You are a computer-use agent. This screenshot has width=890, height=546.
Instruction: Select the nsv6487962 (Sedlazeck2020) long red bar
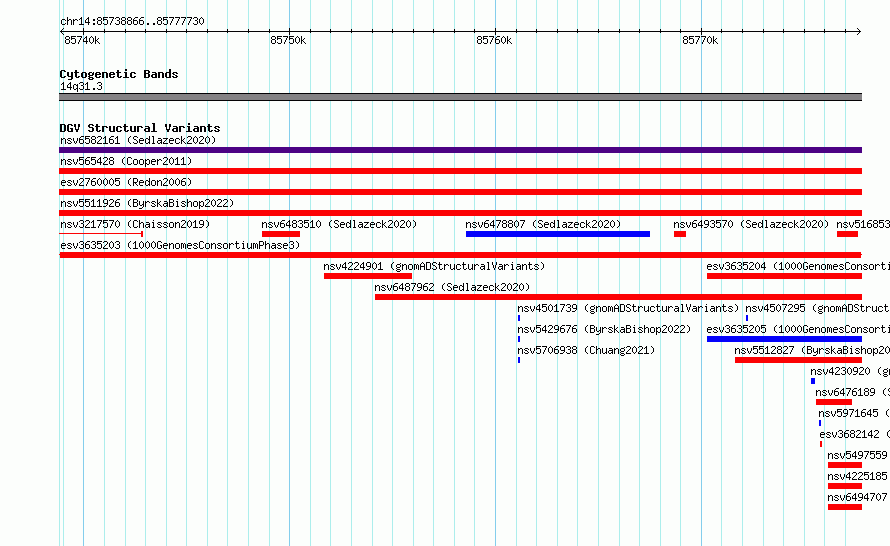(x=619, y=297)
